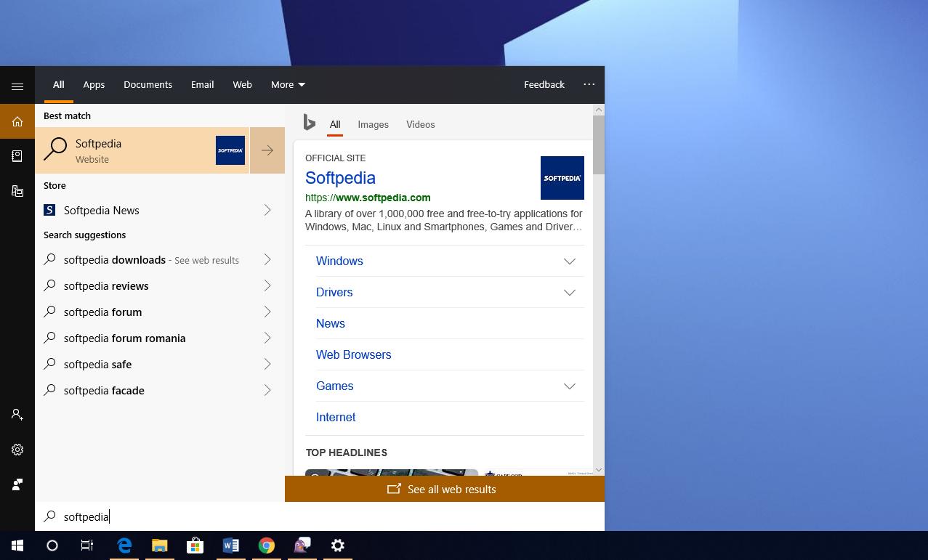Switch to Bing Images tab
The image size is (928, 560).
point(373,124)
